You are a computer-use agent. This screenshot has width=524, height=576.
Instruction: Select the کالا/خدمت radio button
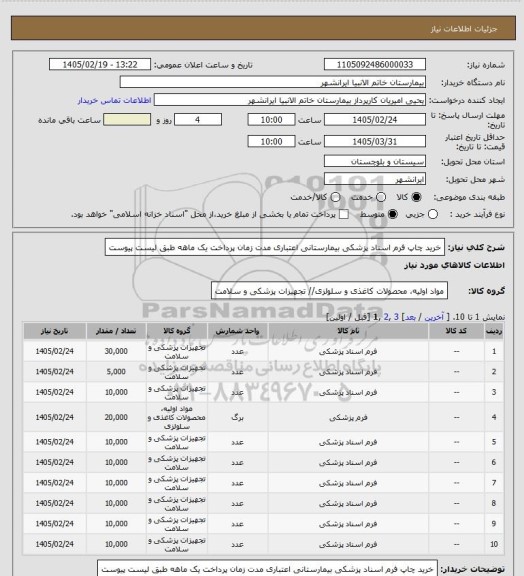(335, 197)
